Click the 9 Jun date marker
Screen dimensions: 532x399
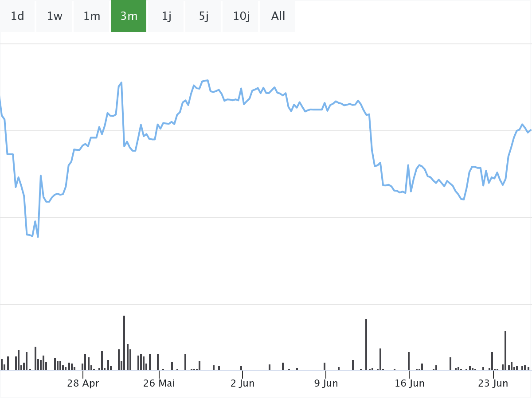click(x=326, y=383)
